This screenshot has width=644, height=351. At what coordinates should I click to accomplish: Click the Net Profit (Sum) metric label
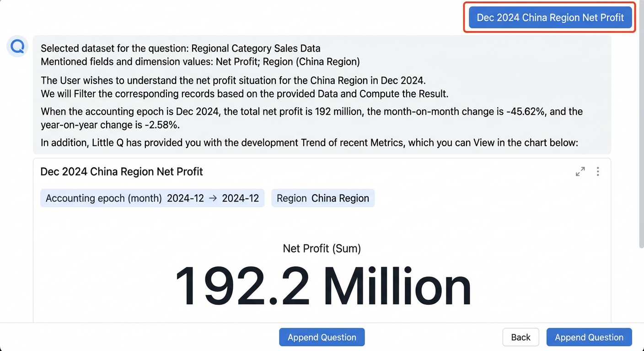pyautogui.click(x=322, y=249)
